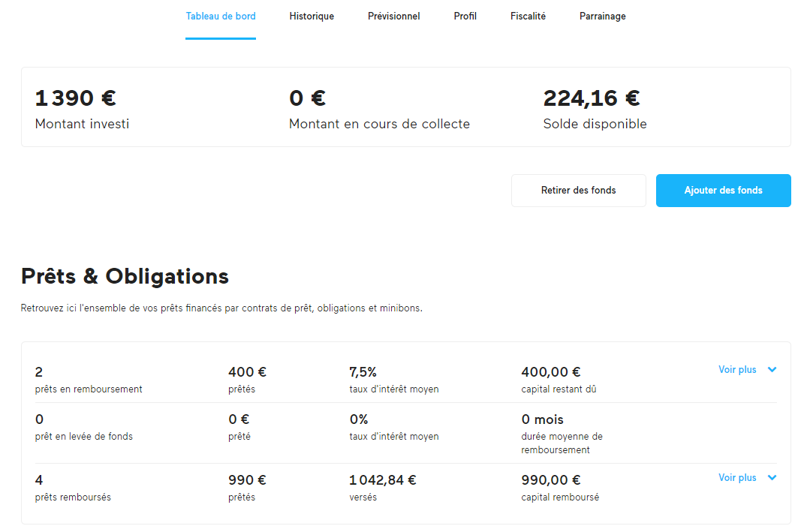
Task: Select the 2 prêts en remboursement count
Action: [39, 372]
